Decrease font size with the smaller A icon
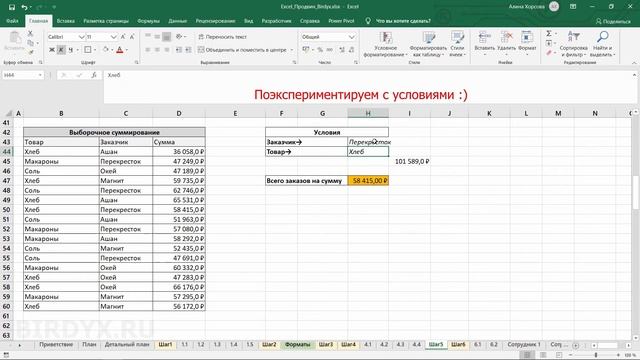 (x=132, y=37)
